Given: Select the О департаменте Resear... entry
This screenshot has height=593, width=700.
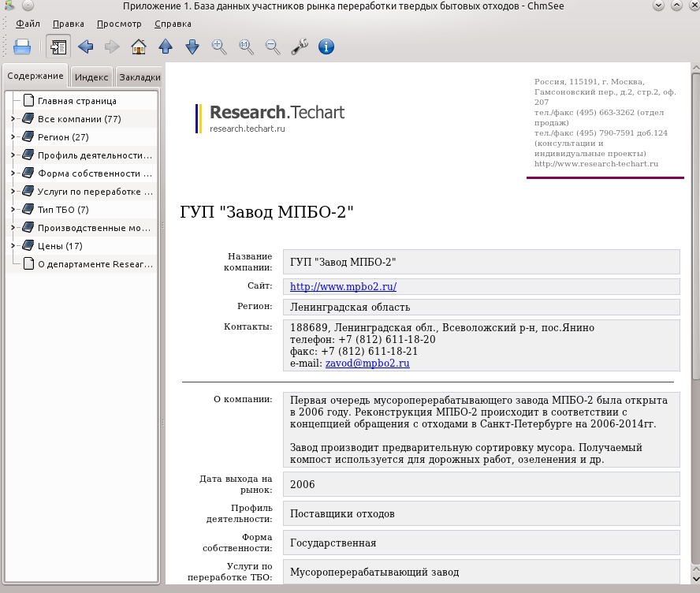Looking at the screenshot, I should [x=95, y=264].
